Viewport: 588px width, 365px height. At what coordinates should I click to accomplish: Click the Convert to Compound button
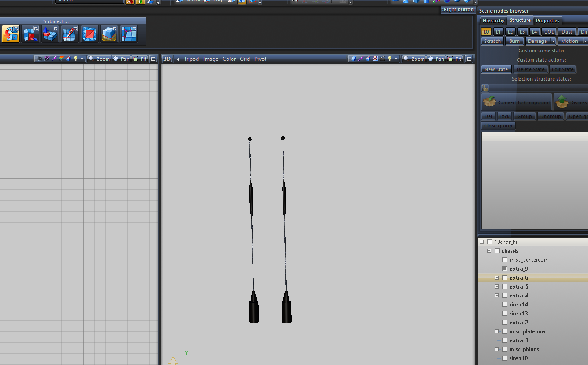click(x=516, y=102)
